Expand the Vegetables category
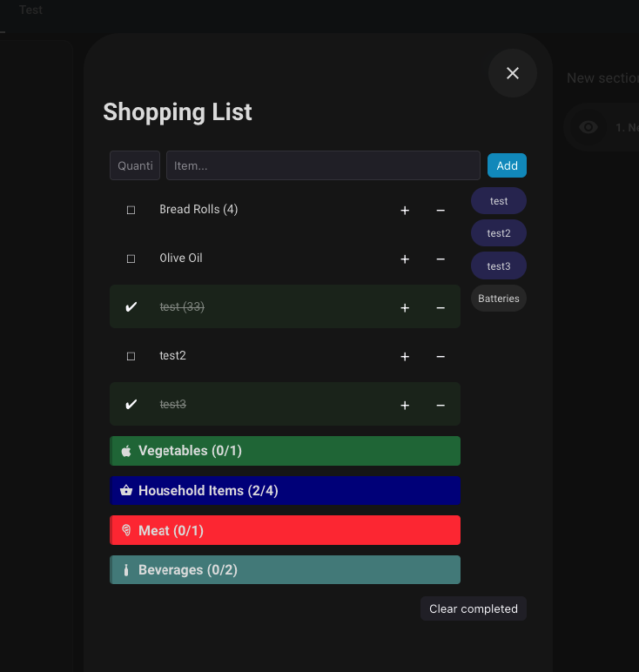The height and width of the screenshot is (672, 639). click(285, 451)
